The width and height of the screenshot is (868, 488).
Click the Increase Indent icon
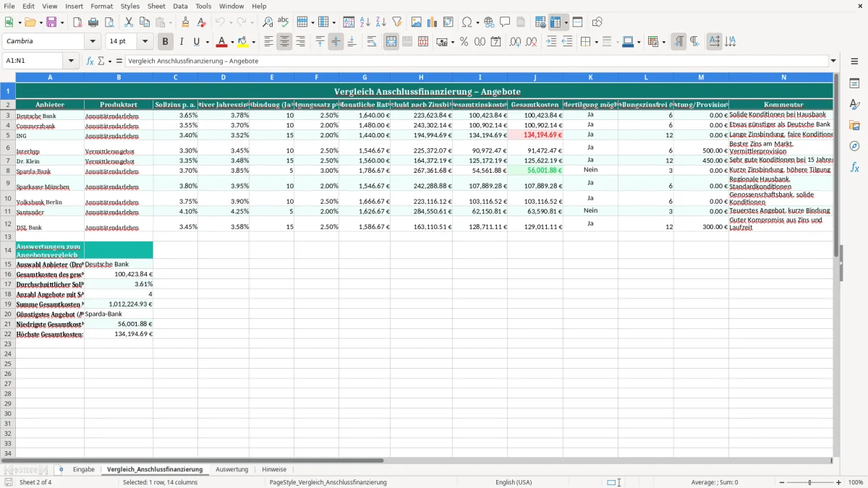coord(551,42)
